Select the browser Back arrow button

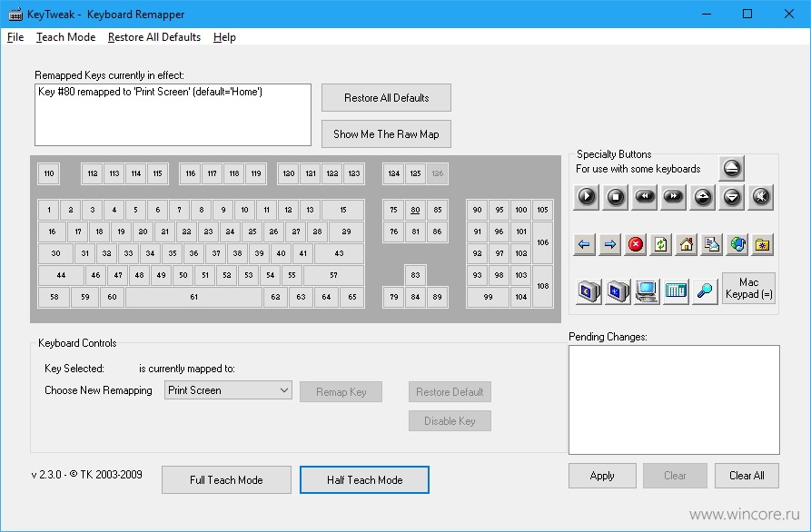coord(585,244)
